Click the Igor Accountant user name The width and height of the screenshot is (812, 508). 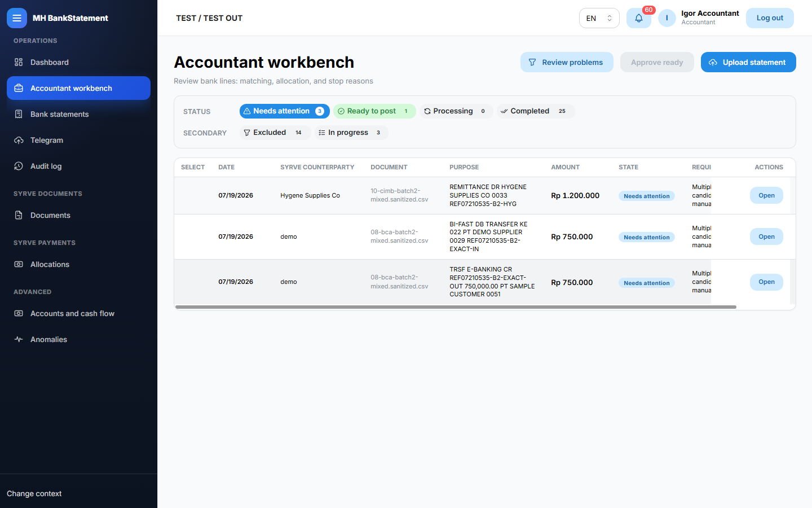point(710,14)
